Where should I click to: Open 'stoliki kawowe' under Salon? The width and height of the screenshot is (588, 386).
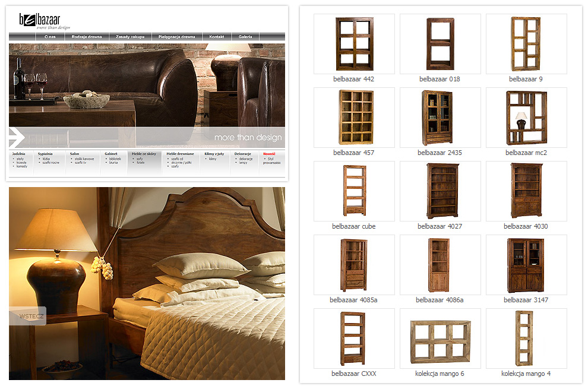(x=84, y=159)
